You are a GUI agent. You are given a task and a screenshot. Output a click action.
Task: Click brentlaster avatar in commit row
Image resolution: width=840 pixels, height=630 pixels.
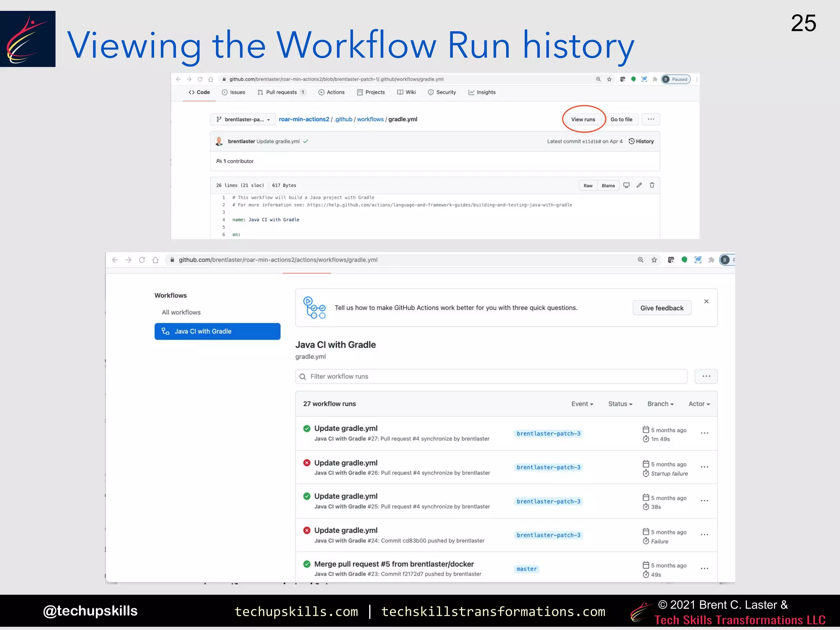(219, 142)
